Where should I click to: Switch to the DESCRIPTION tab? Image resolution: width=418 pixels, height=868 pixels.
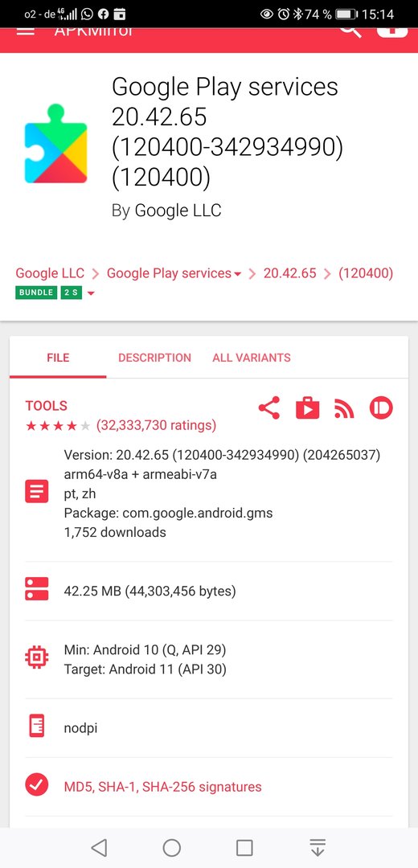tap(154, 358)
